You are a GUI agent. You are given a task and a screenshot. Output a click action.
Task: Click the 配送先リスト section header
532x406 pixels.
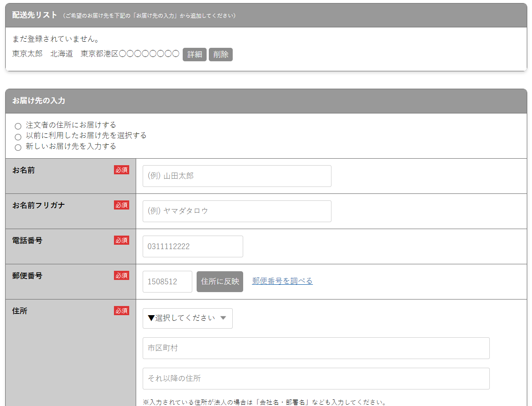tap(35, 15)
